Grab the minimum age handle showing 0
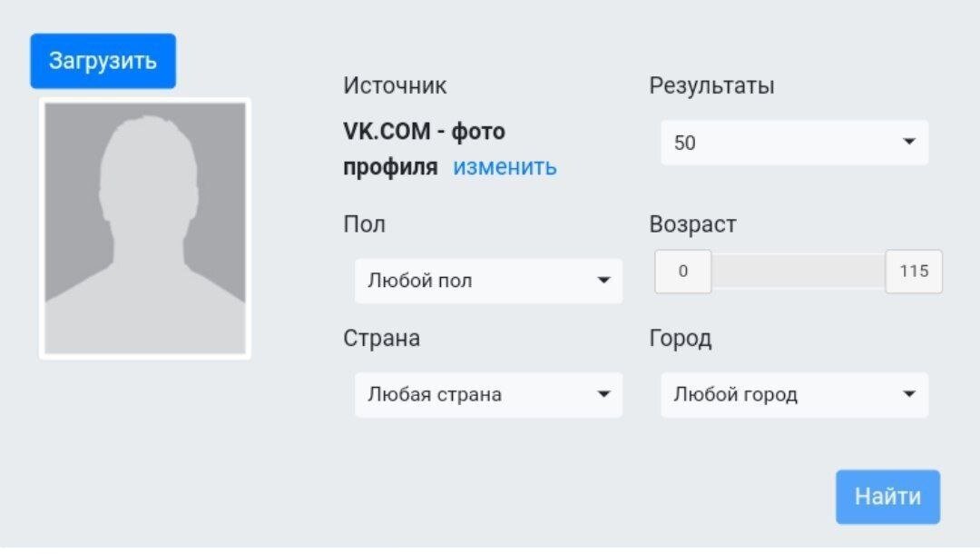980x554 pixels. click(x=682, y=272)
